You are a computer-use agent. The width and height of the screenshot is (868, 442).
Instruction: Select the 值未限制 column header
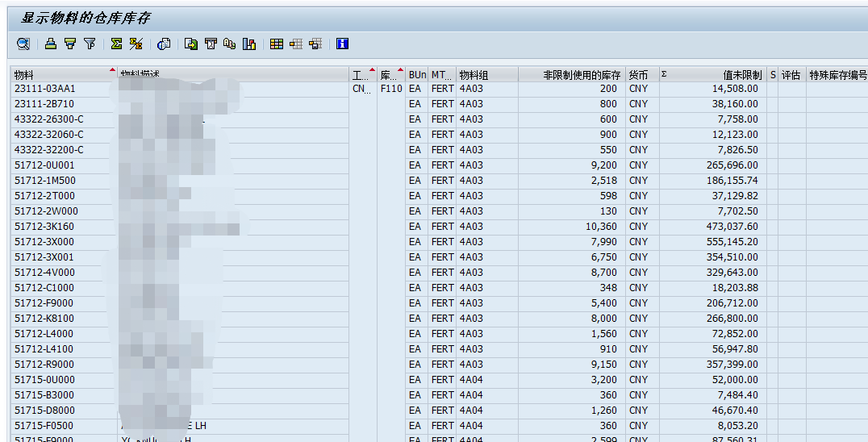point(713,75)
